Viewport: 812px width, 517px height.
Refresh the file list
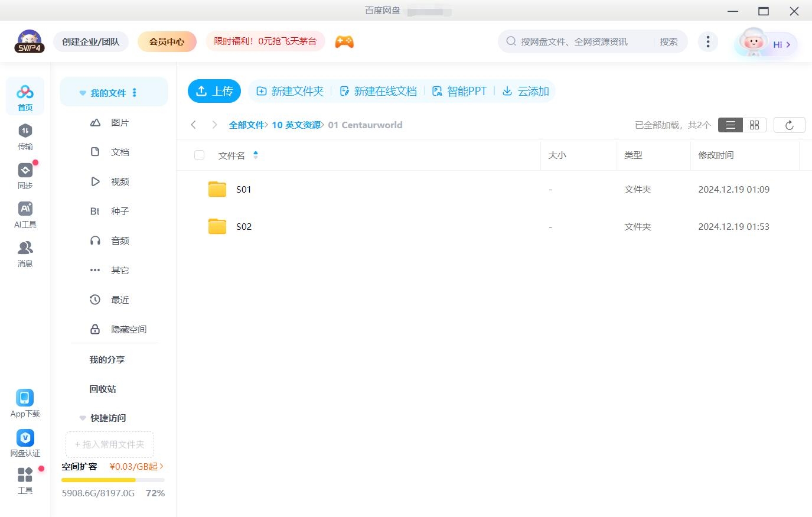[789, 125]
